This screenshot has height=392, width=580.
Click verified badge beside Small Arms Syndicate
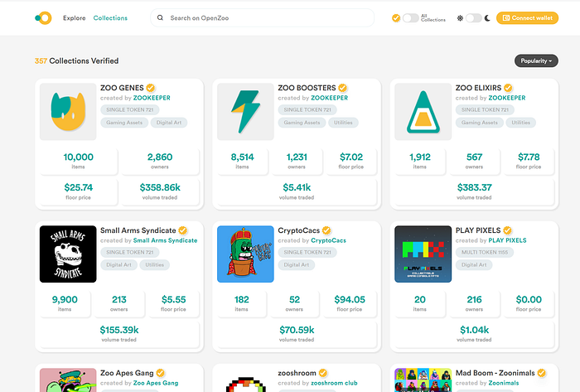pos(183,230)
